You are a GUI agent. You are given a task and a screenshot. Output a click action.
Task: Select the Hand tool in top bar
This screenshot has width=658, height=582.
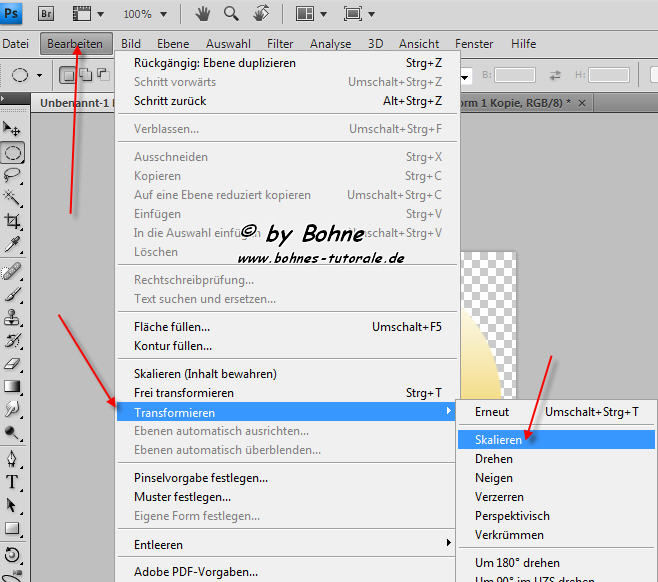pos(202,14)
